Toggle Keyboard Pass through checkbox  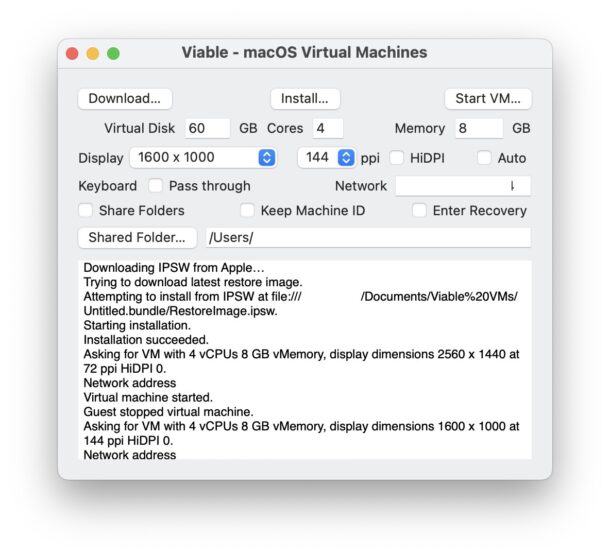(155, 186)
